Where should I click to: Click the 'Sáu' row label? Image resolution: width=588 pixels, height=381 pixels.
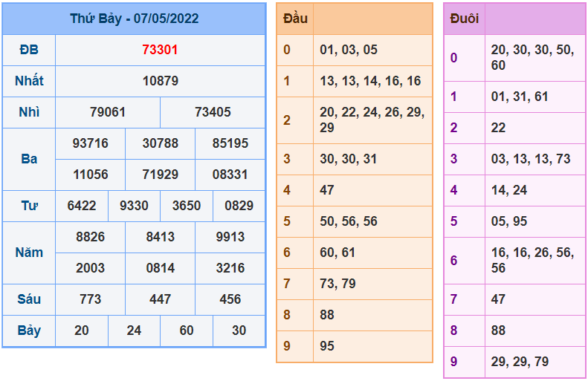(x=29, y=299)
